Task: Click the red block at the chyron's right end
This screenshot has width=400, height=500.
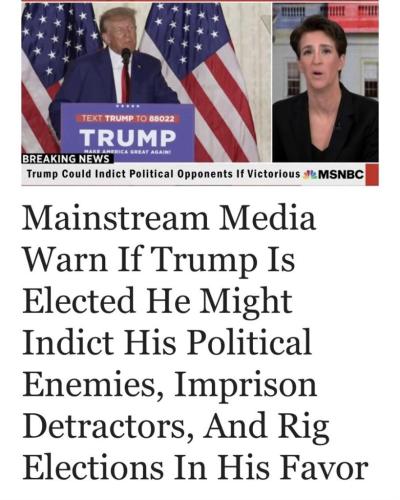Action: [372, 174]
